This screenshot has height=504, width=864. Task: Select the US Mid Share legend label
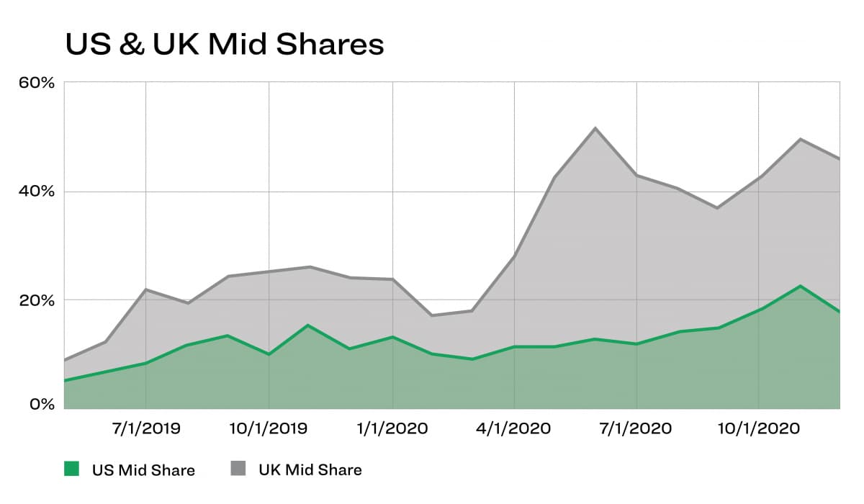[143, 470]
